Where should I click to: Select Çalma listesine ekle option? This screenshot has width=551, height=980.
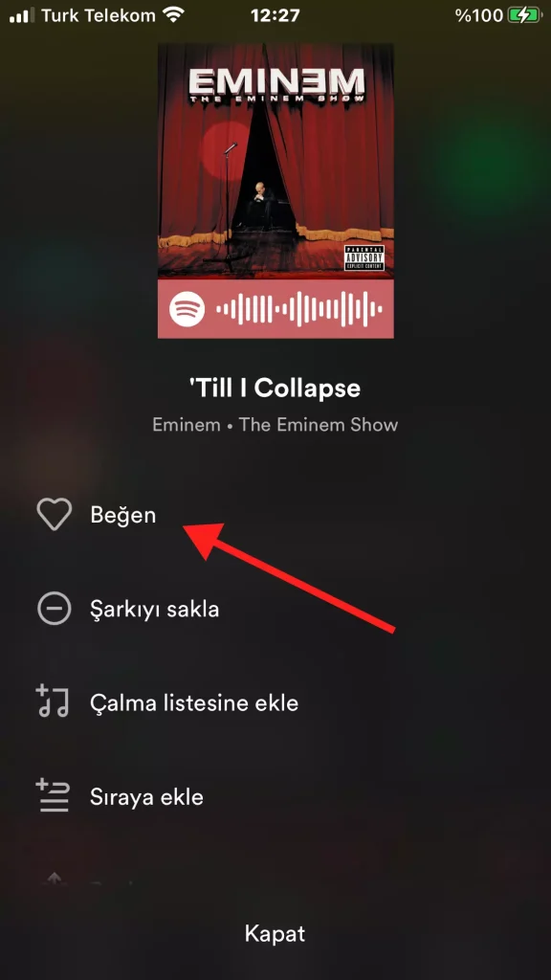(x=194, y=702)
